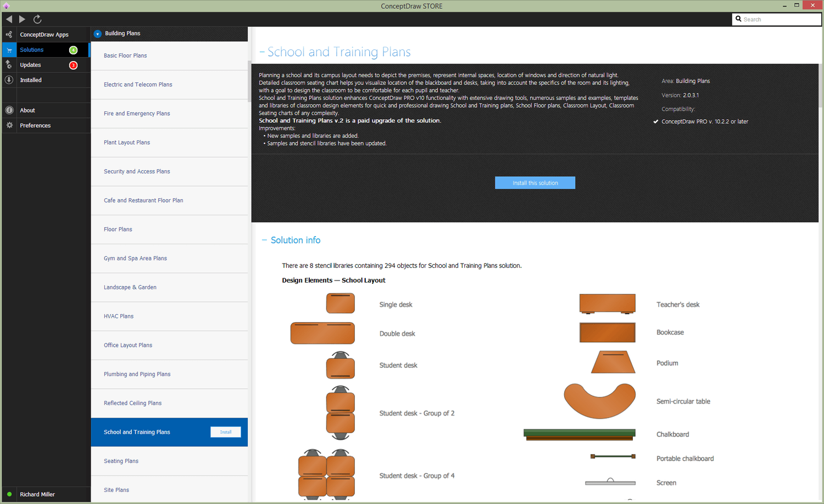Click the Preferences gear icon
This screenshot has width=824, height=504.
click(x=9, y=125)
